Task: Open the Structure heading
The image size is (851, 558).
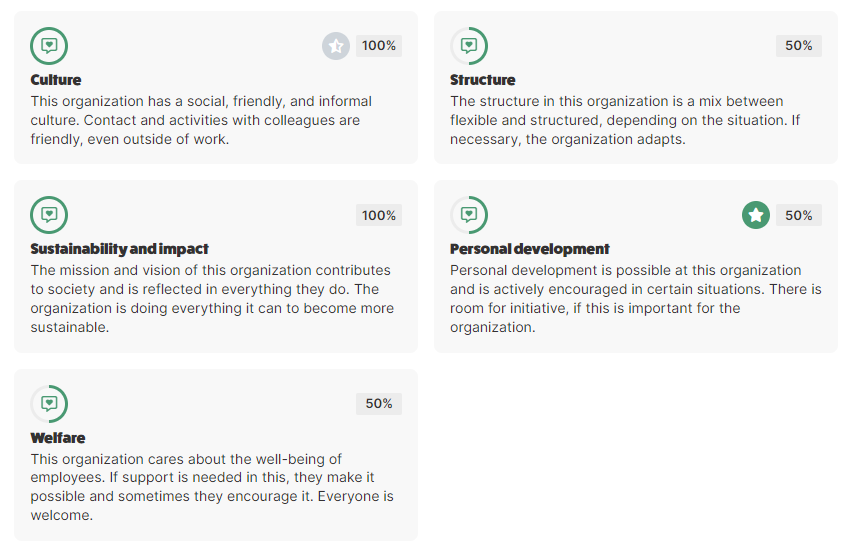Action: pyautogui.click(x=482, y=80)
